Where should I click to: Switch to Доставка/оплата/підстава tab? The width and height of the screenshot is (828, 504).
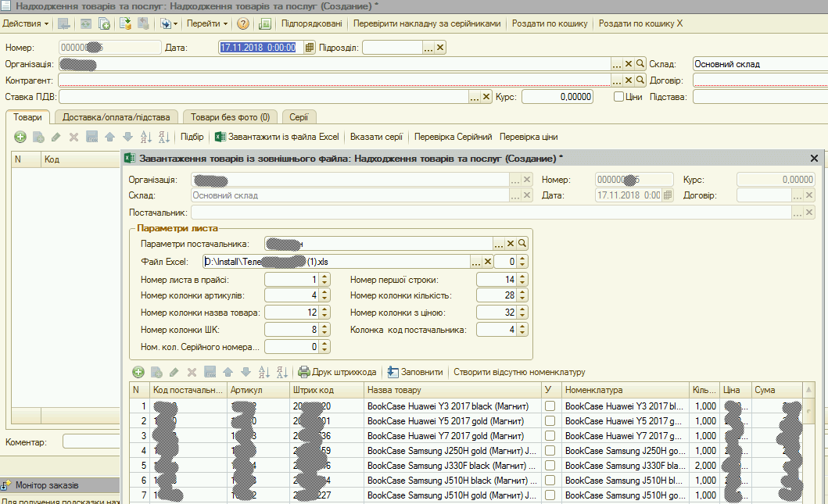point(116,117)
